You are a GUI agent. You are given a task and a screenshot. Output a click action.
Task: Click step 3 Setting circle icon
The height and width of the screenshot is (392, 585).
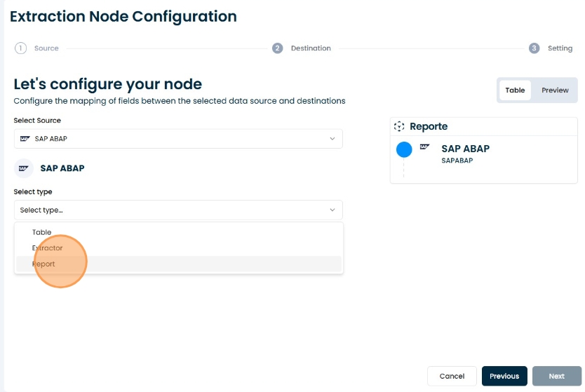534,48
